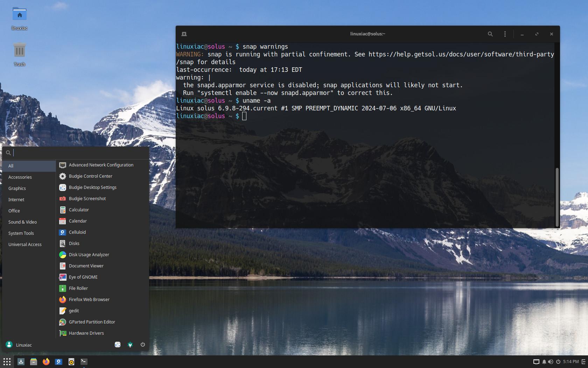This screenshot has height=368, width=588.
Task: Open the file manager from the taskbar
Action: [x=34, y=362]
